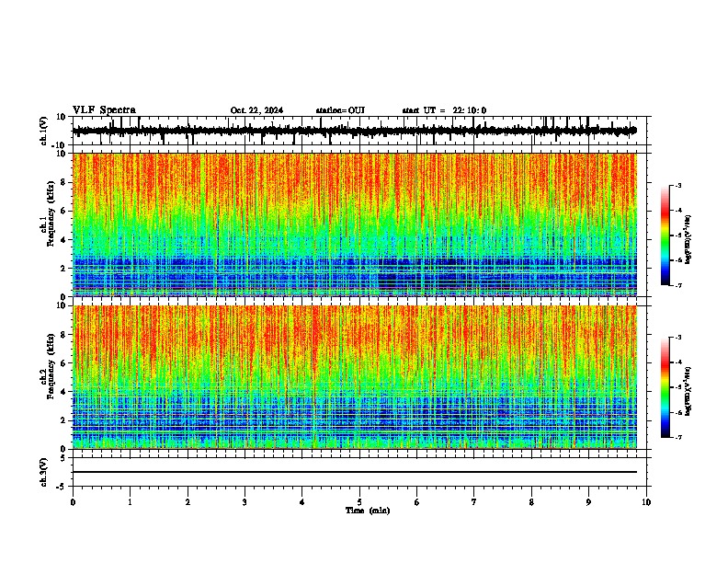
Task: Click time axis tick label "4"
Action: [302, 502]
